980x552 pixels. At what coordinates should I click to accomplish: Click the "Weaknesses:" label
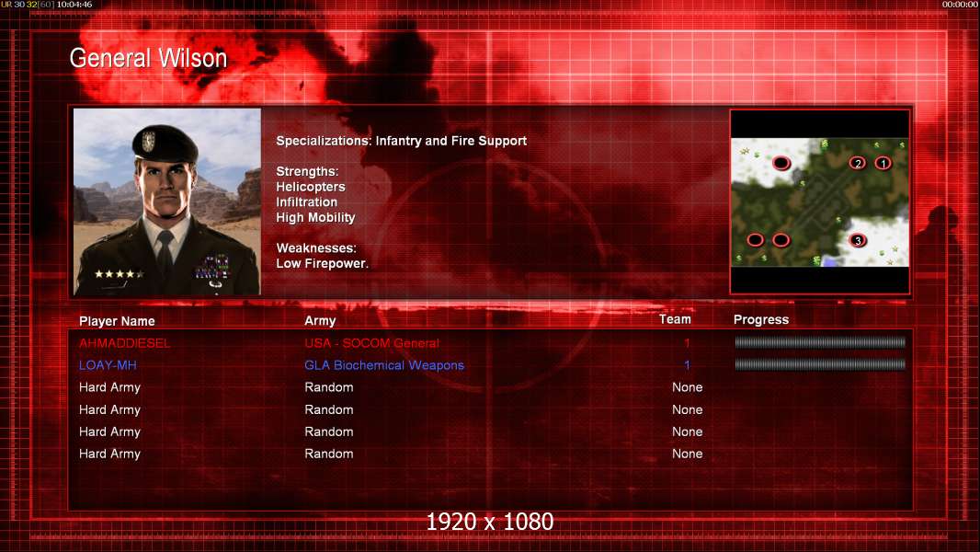click(x=316, y=248)
